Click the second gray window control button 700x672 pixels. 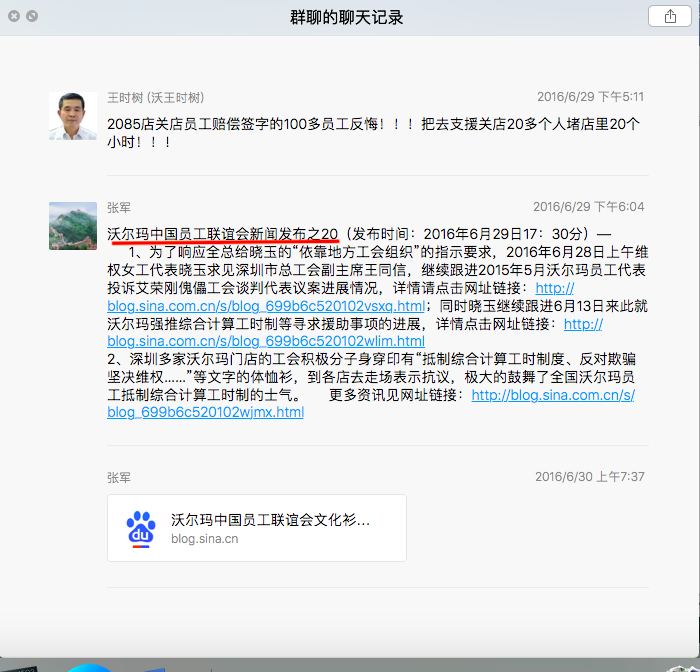32,16
